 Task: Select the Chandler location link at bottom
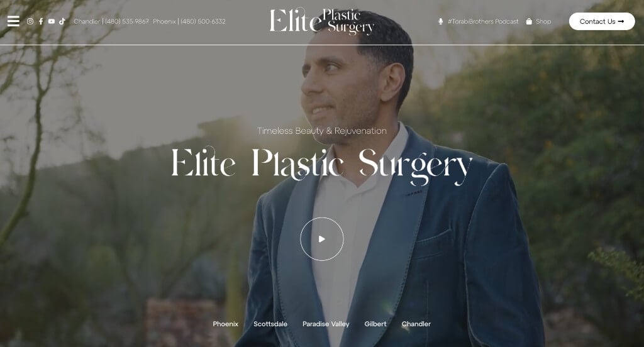pos(416,324)
